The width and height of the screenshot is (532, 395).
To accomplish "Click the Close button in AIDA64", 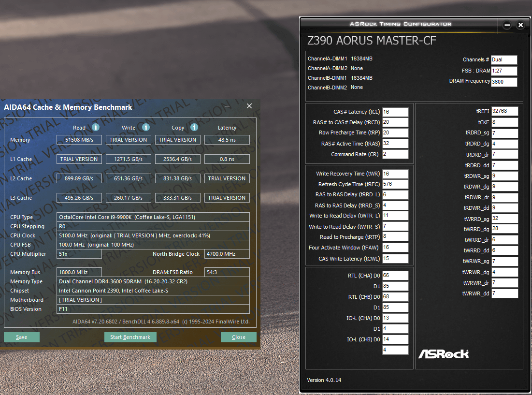I will (x=239, y=337).
